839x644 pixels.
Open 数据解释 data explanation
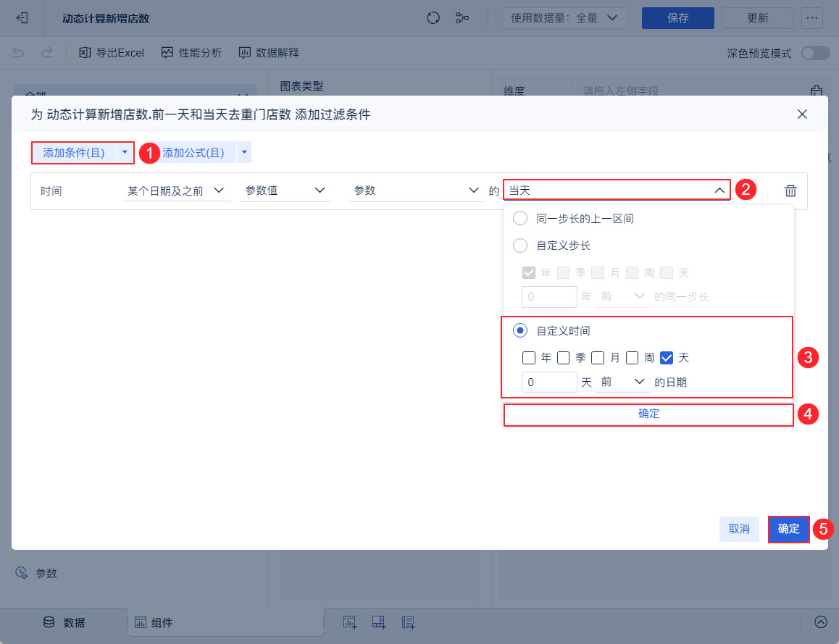point(269,52)
